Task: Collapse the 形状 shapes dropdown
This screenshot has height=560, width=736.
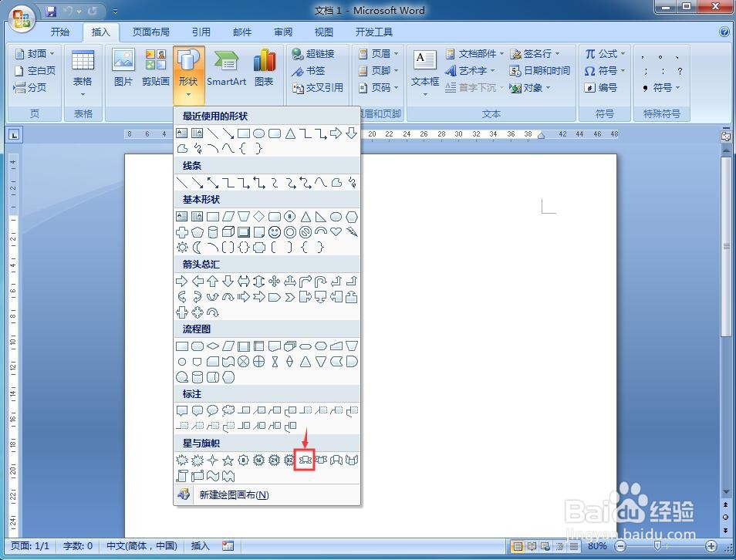Action: coord(189,75)
